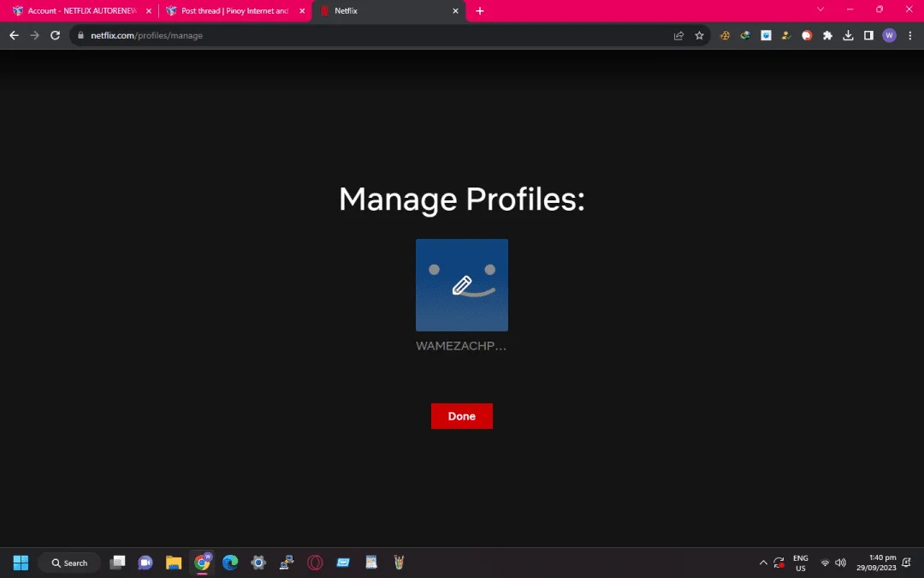This screenshot has width=924, height=578.
Task: Show Chrome downloads
Action: (848, 35)
